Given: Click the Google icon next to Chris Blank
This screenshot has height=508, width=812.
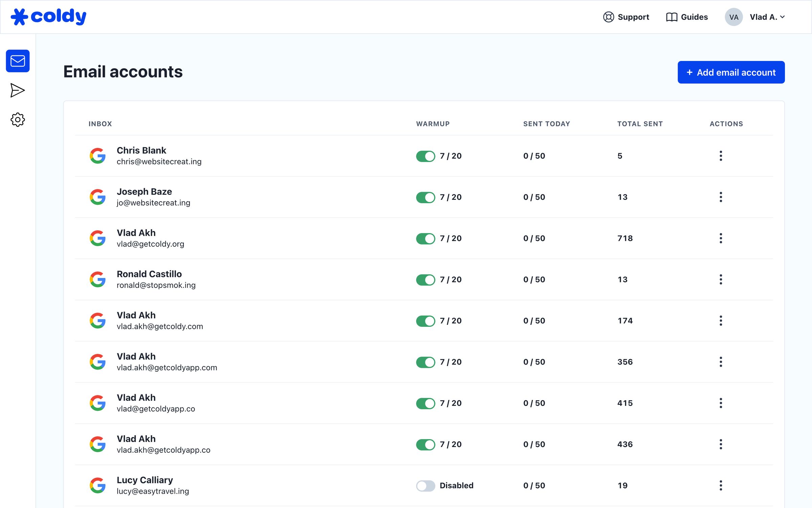Looking at the screenshot, I should [x=97, y=156].
